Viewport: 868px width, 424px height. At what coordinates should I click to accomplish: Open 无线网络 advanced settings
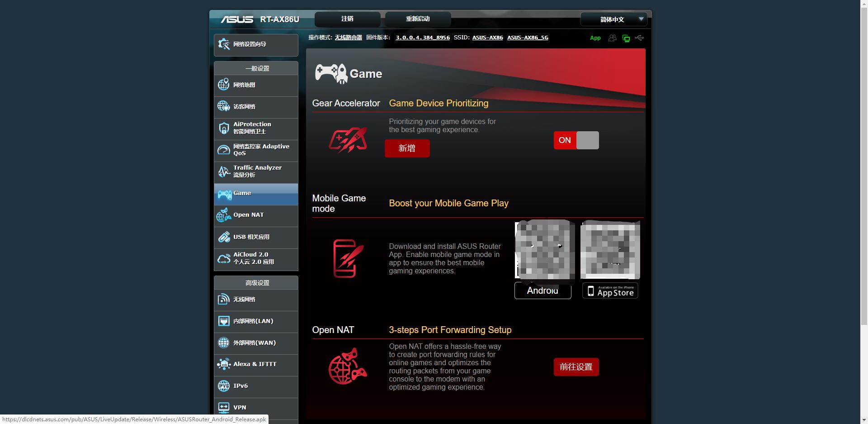tap(256, 300)
